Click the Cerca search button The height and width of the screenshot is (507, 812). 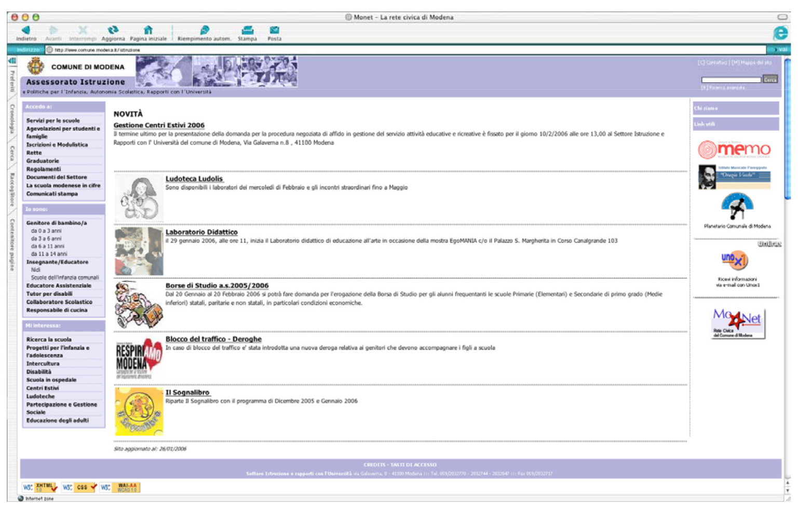coord(770,79)
